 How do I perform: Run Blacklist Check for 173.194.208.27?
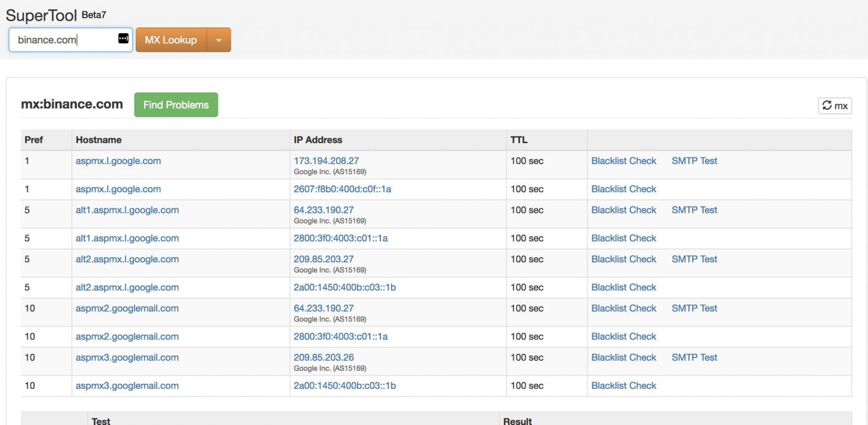[x=624, y=160]
